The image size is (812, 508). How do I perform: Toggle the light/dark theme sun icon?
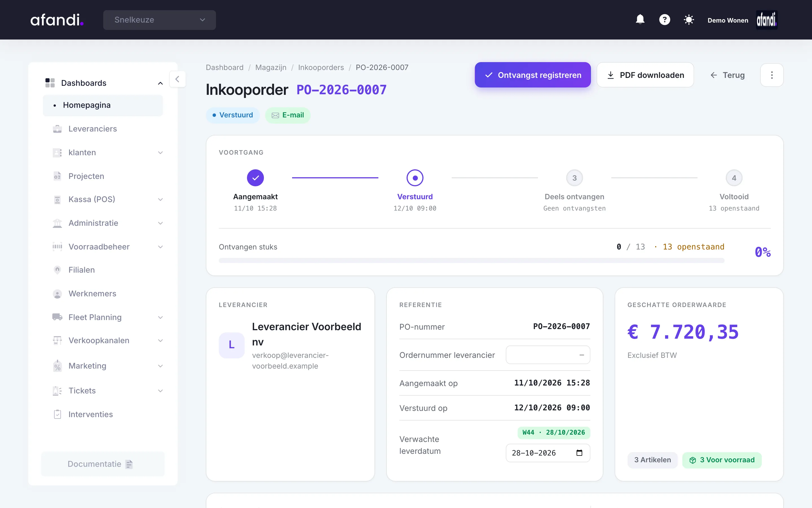tap(689, 19)
